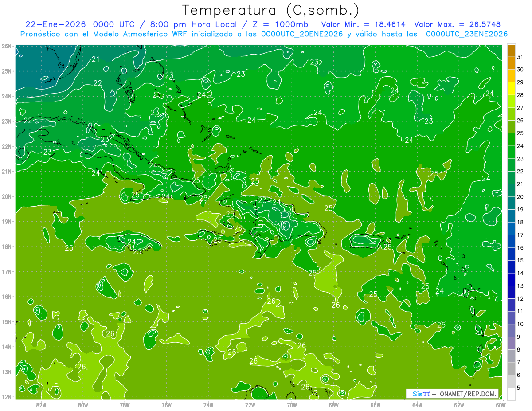Select the orange-yellow colorbar swatch between 29 and 30
Screen dimensions: 532x411
pyautogui.click(x=511, y=76)
